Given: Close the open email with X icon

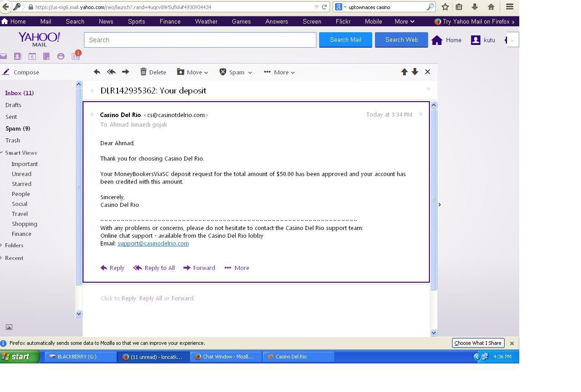Looking at the screenshot, I should (x=428, y=72).
